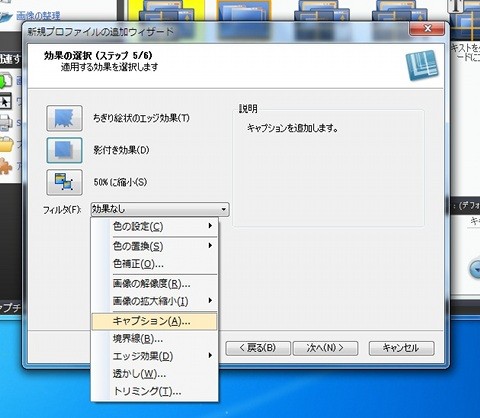Choose 透かし(W)... watermark entry
This screenshot has width=480, height=418.
click(155, 374)
